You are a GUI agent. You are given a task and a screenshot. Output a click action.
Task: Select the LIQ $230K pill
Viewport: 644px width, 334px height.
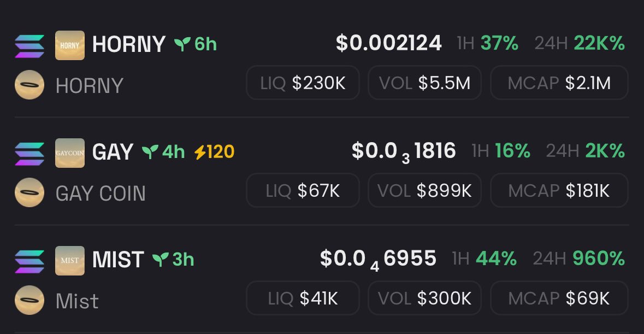coord(303,83)
